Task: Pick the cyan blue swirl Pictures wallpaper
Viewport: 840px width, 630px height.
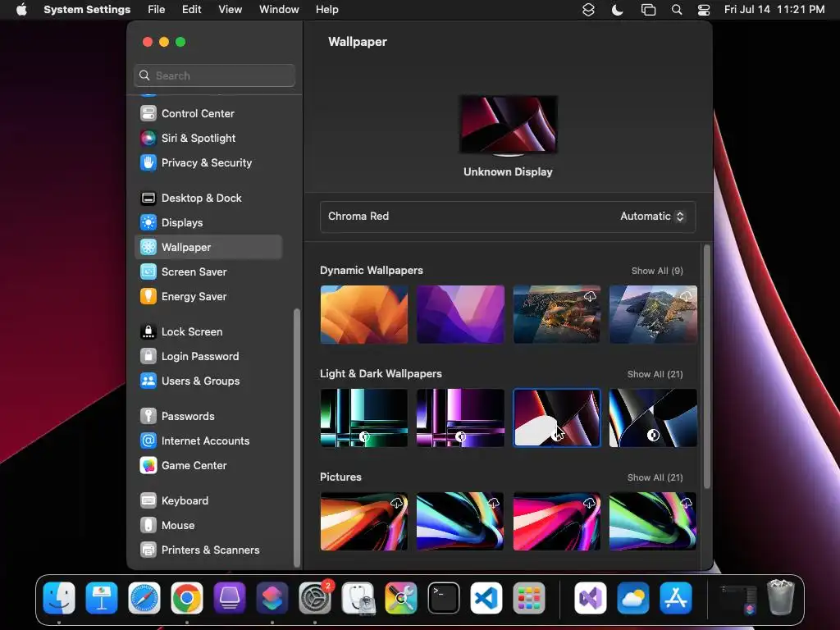Action: pyautogui.click(x=460, y=521)
